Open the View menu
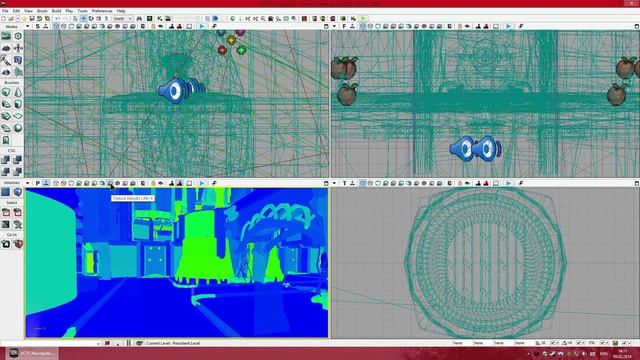This screenshot has height=360, width=640. pos(28,11)
